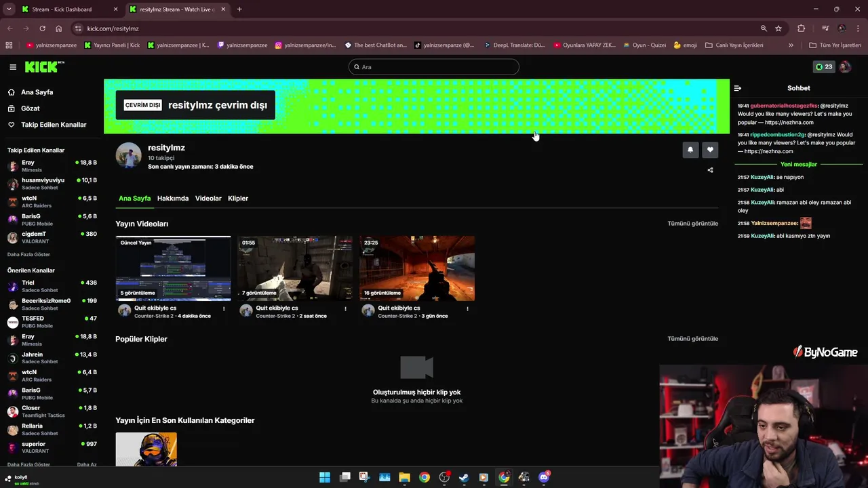The image size is (868, 488).
Task: Expand followed channels with Daha Fazla Göster
Action: tap(28, 254)
